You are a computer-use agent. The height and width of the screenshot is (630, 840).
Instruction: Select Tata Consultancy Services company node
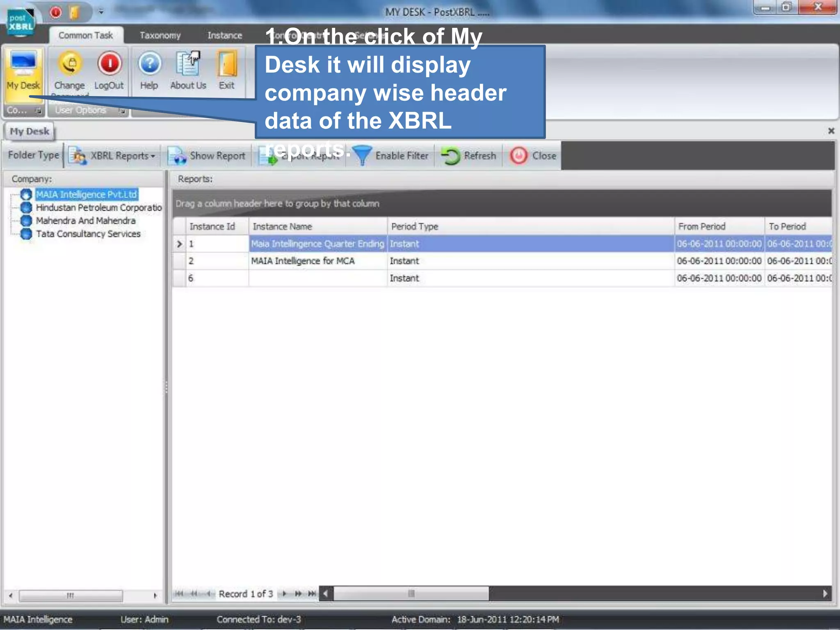(88, 234)
